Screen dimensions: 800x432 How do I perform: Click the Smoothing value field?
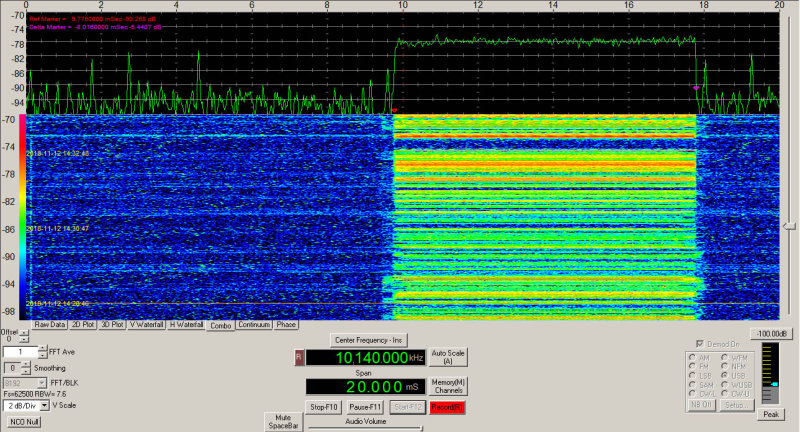coord(13,368)
